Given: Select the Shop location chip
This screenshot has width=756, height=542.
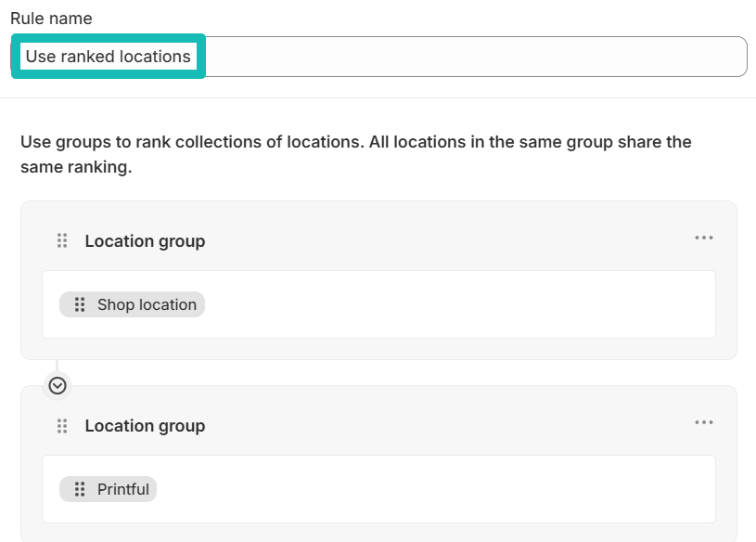Looking at the screenshot, I should 132,303.
